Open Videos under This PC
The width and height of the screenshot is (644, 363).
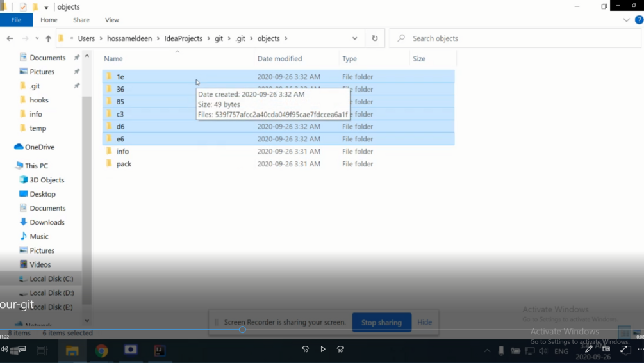tap(40, 264)
